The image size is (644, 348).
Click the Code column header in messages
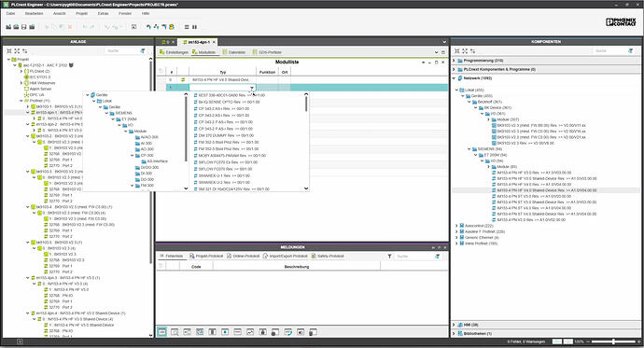pos(196,267)
